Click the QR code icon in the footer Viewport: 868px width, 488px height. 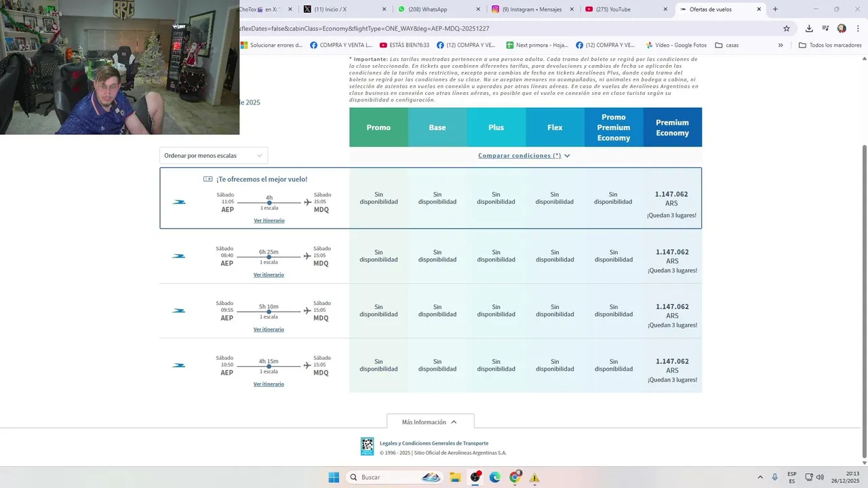tap(367, 446)
